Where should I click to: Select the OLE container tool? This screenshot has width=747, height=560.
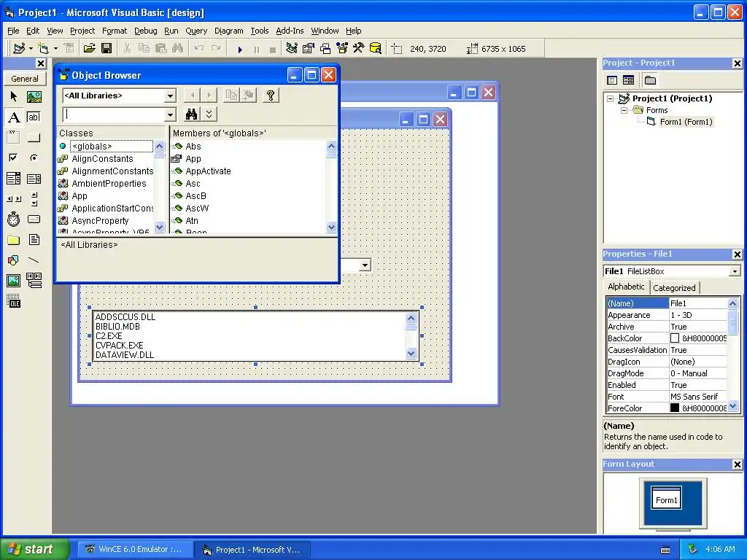pyautogui.click(x=14, y=301)
